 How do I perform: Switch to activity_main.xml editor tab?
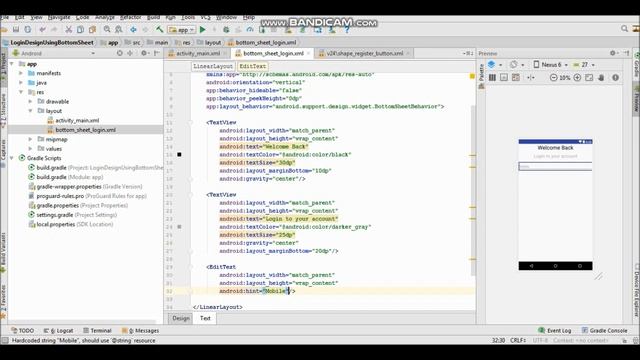pos(198,53)
